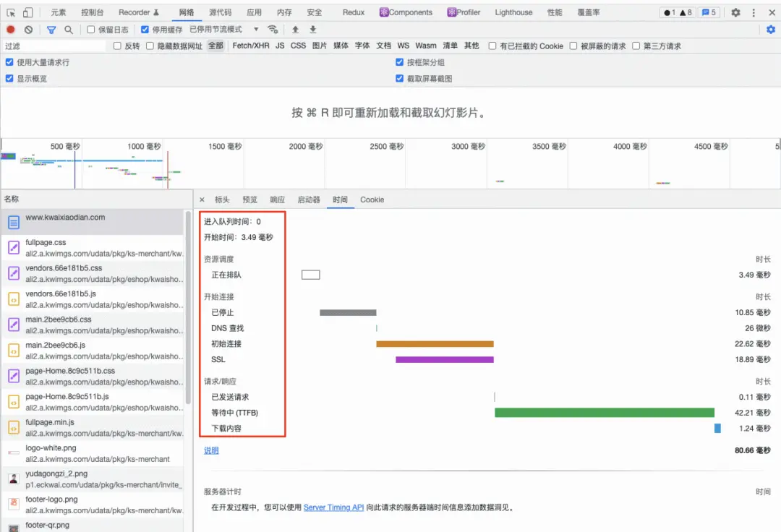This screenshot has height=532, width=781.
Task: Activate the inspect element picker icon
Action: coord(10,12)
